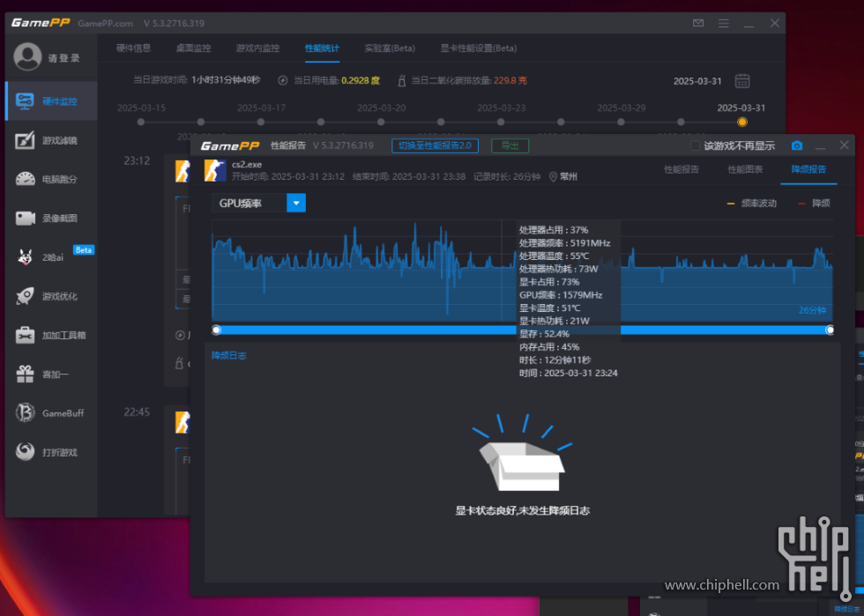The image size is (864, 616).
Task: Open calendar date picker icon
Action: click(742, 81)
